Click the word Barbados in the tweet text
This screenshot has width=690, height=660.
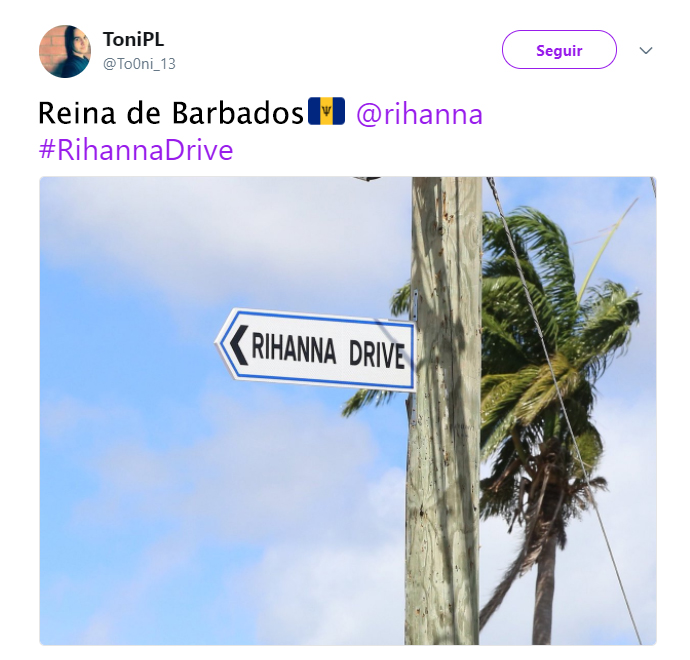(238, 113)
